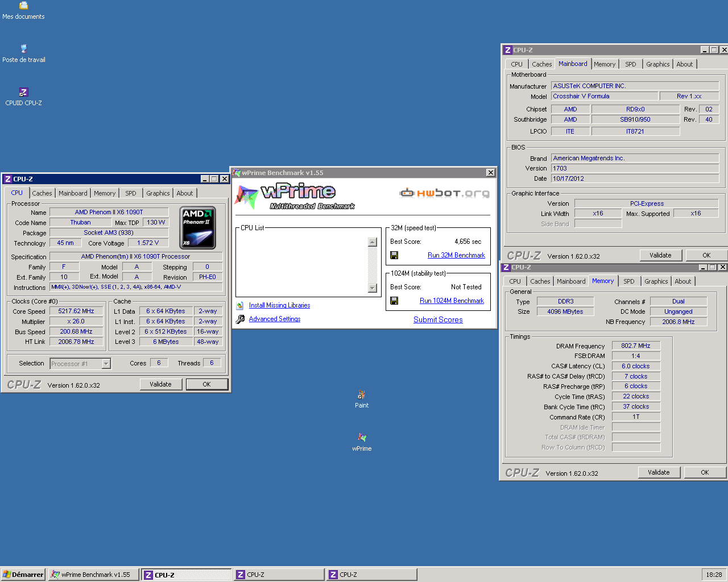Select DRAM Frequency value 802.7 MHz
This screenshot has height=582, width=728.
[636, 346]
